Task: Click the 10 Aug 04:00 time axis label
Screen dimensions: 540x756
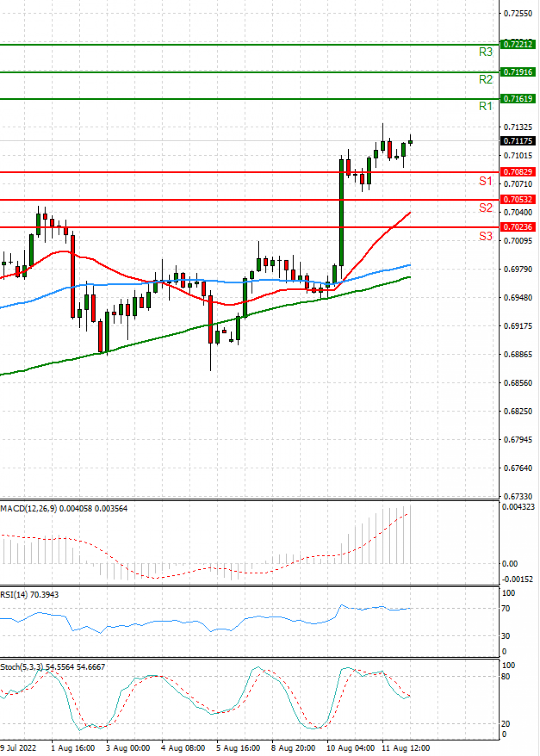Action: 351,748
